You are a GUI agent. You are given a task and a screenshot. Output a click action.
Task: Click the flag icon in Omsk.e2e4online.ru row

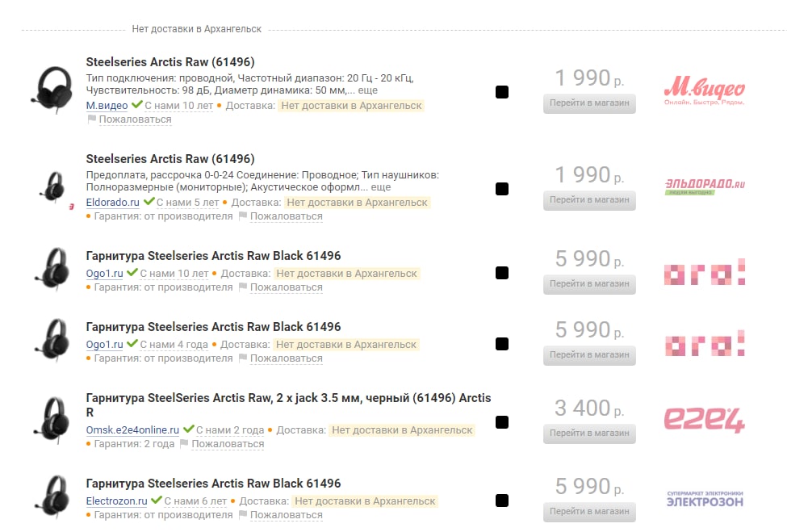(x=184, y=444)
